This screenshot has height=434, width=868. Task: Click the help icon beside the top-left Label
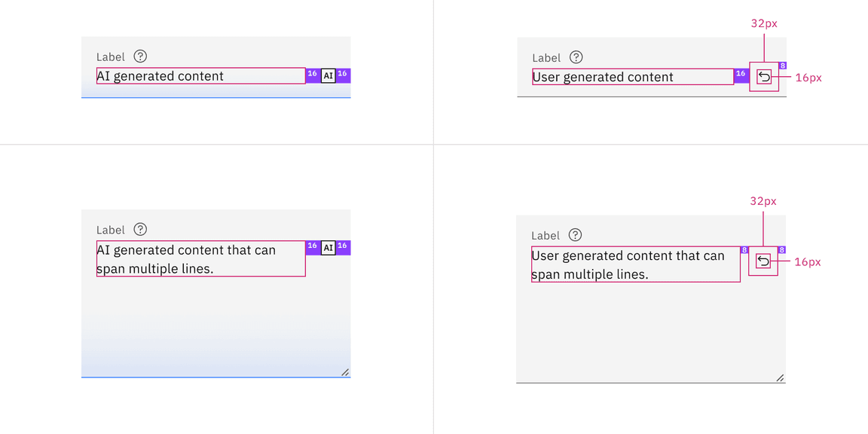tap(140, 56)
